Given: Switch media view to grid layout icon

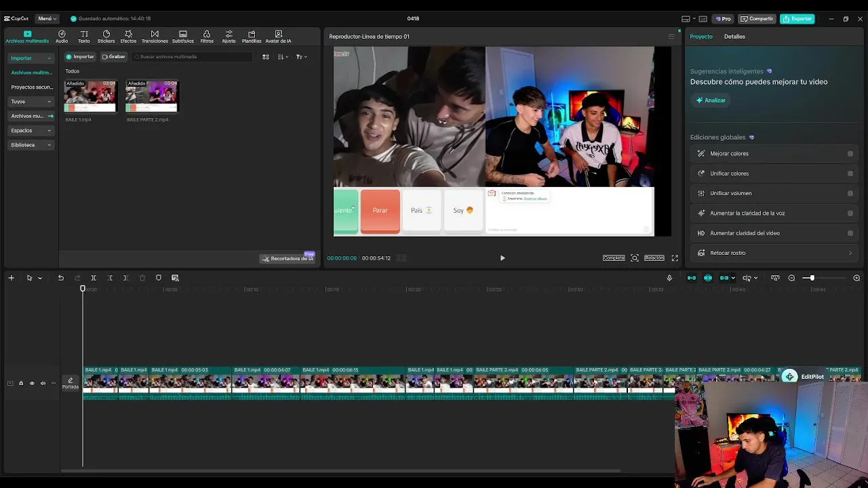Looking at the screenshot, I should [266, 57].
